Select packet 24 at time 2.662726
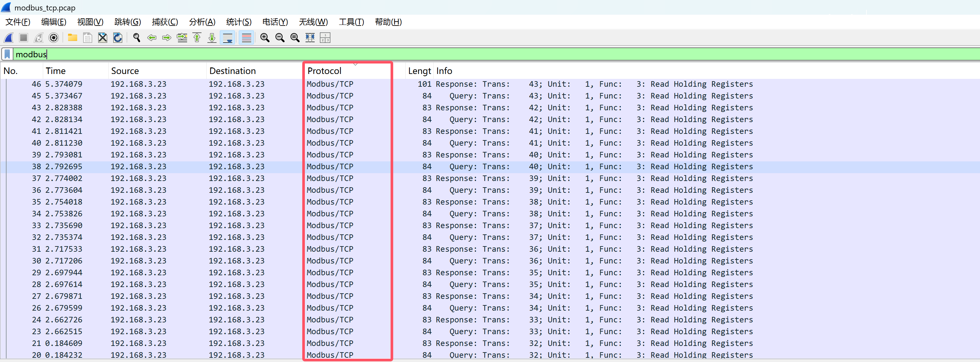Screen dimensions: 980x362 pos(490,320)
